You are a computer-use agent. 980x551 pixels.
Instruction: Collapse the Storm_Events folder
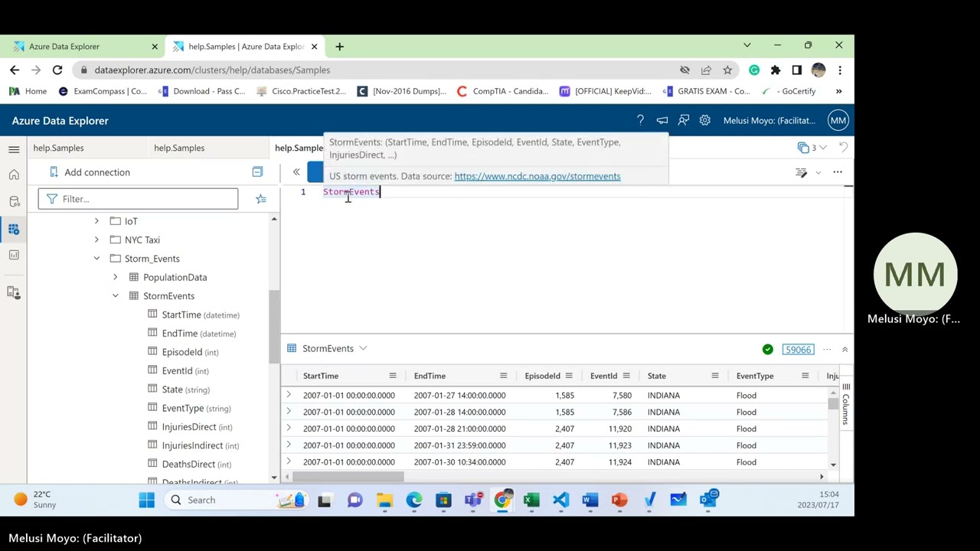click(96, 259)
